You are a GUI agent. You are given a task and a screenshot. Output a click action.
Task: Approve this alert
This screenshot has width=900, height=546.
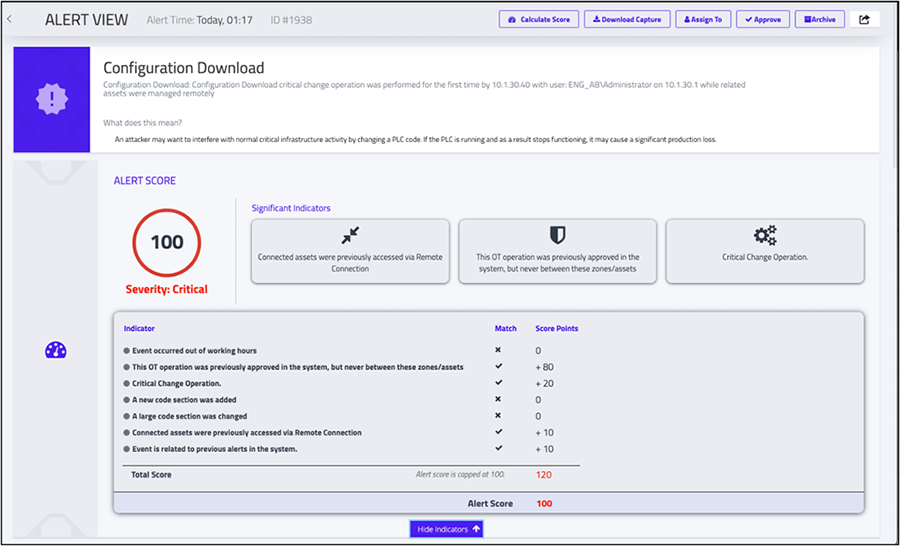763,20
